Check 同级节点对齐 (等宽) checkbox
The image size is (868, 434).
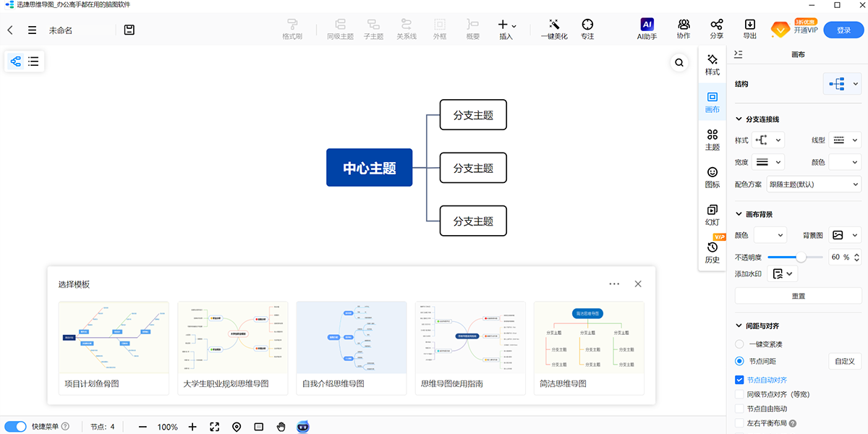click(739, 394)
